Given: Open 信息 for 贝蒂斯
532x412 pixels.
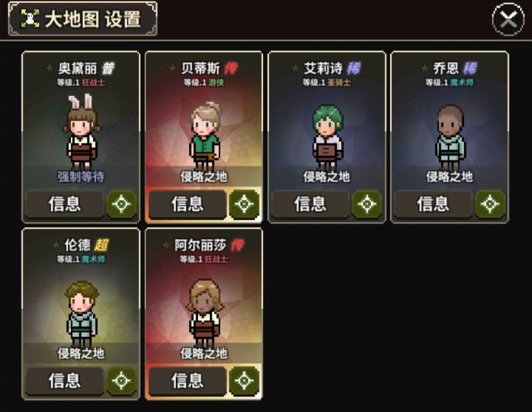Looking at the screenshot, I should pos(187,204).
